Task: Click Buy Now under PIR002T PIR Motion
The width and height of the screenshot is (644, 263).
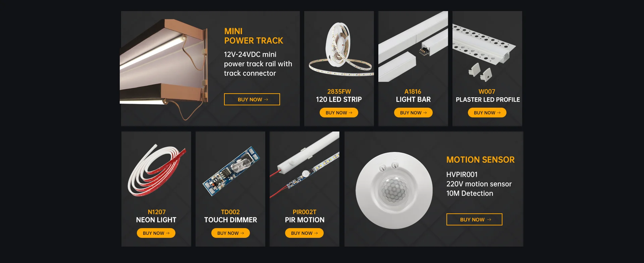Action: 304,233
